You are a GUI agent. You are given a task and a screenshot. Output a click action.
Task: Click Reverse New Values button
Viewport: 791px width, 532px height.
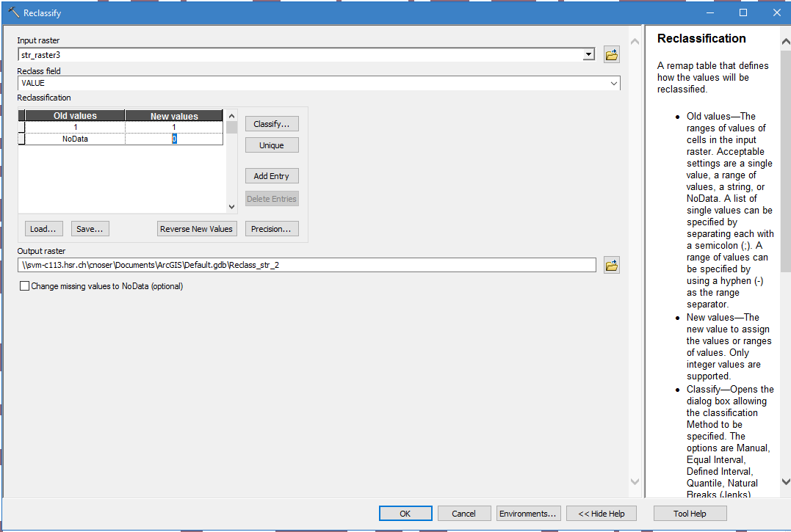click(197, 229)
